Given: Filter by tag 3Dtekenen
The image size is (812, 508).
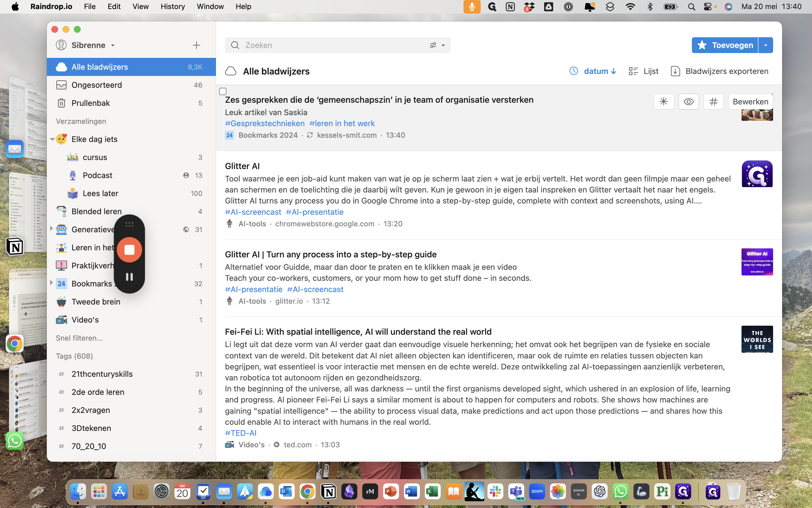Looking at the screenshot, I should [x=131, y=428].
